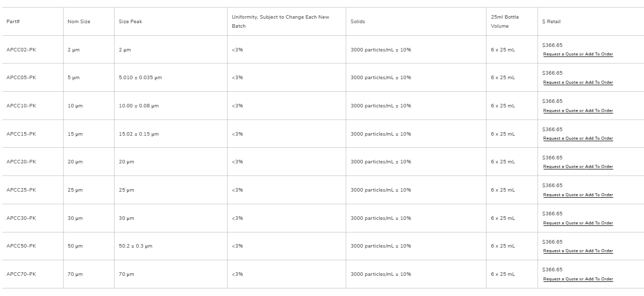Request a quote for the APCC25-PK row
The height and width of the screenshot is (296, 644).
pyautogui.click(x=578, y=195)
